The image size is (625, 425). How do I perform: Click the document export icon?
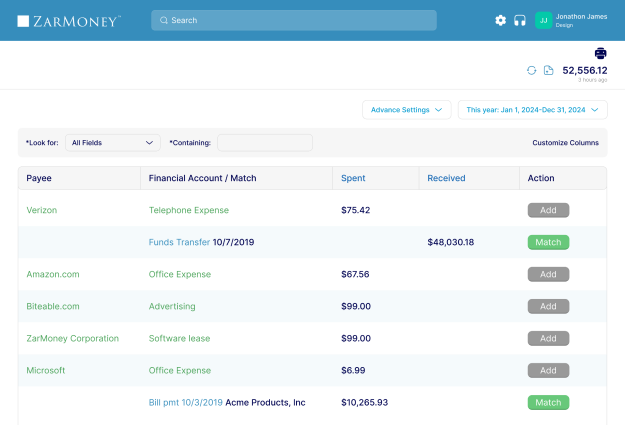(548, 70)
